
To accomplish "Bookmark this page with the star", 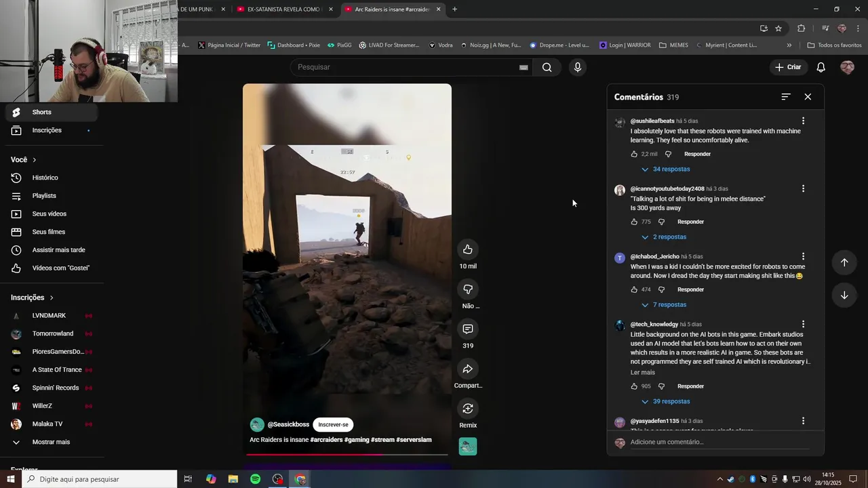I will pos(778,28).
